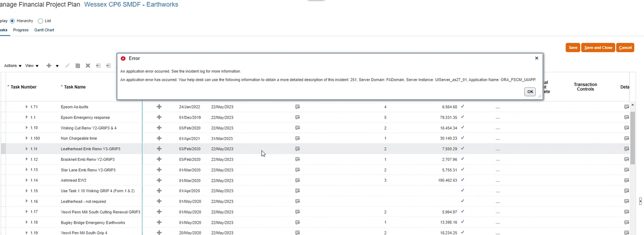
Task: Expand task 1.12 Bracknell Emb Renw
Action: [27, 159]
